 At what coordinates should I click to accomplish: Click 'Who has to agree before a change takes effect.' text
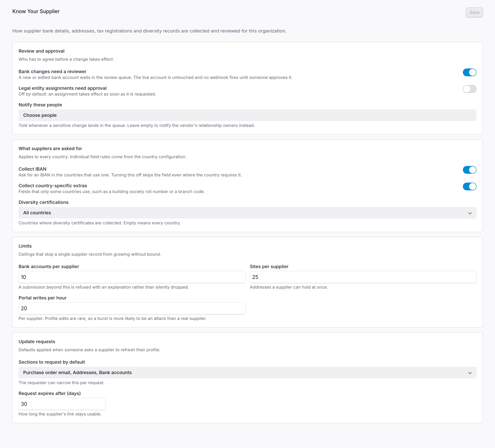tap(66, 59)
